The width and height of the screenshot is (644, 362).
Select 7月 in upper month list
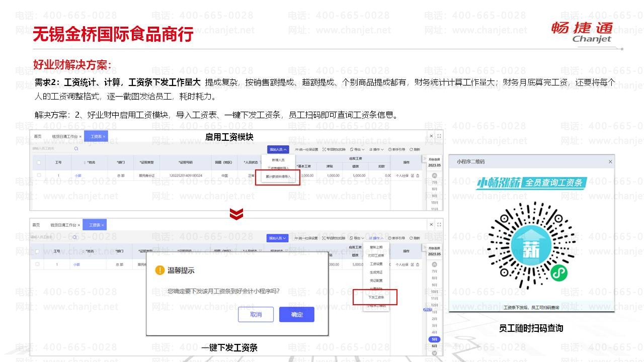point(434,183)
